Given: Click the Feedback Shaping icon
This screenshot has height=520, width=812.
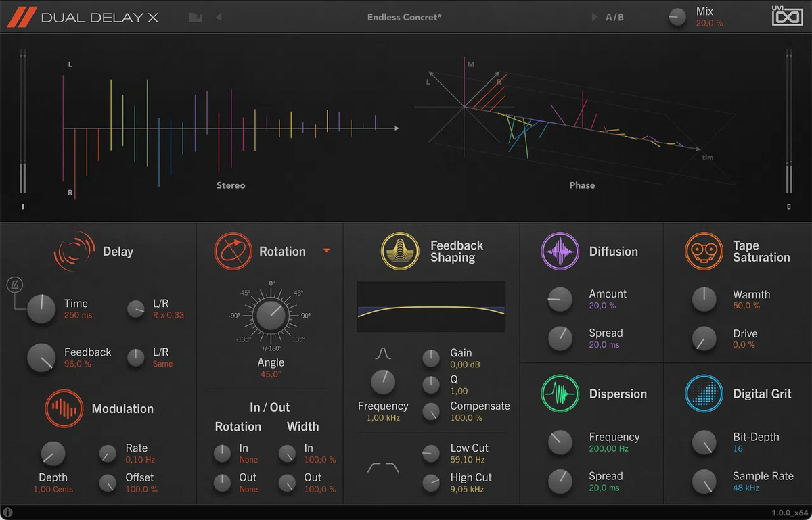Looking at the screenshot, I should point(399,251).
